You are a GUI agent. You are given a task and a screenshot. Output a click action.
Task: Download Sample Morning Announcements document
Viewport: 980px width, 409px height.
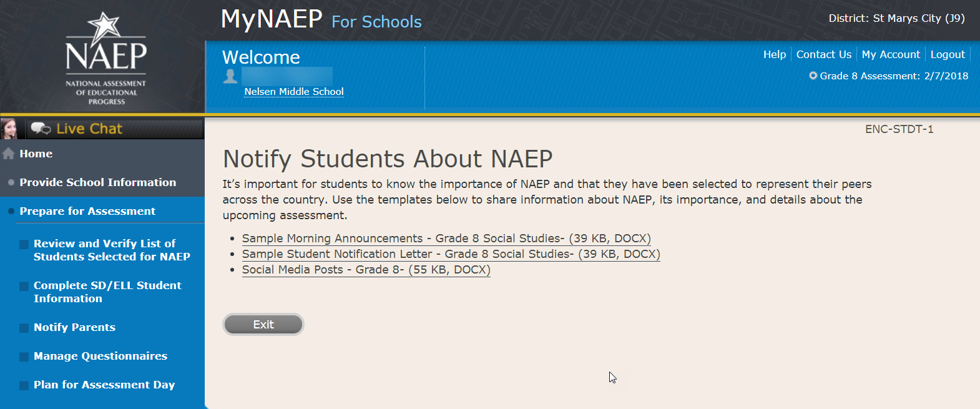(446, 239)
